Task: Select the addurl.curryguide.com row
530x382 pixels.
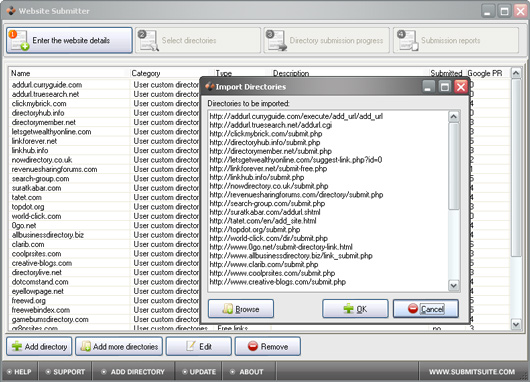Action: coord(47,85)
